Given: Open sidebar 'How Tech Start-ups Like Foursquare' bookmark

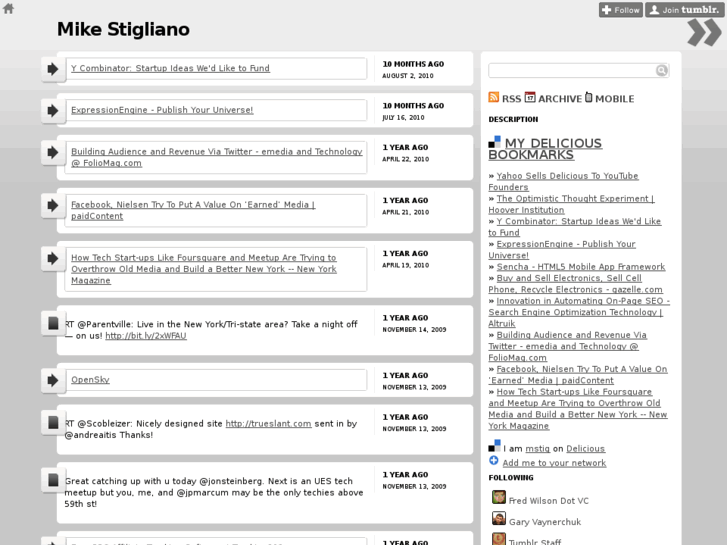Looking at the screenshot, I should (x=578, y=409).
